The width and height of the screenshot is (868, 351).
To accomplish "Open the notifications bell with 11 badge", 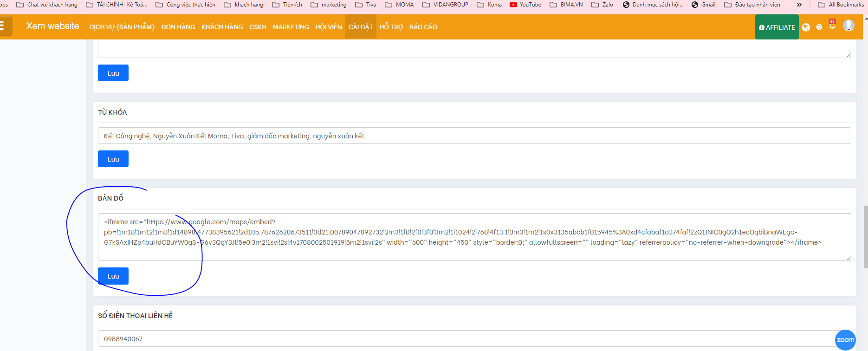I will pyautogui.click(x=832, y=26).
